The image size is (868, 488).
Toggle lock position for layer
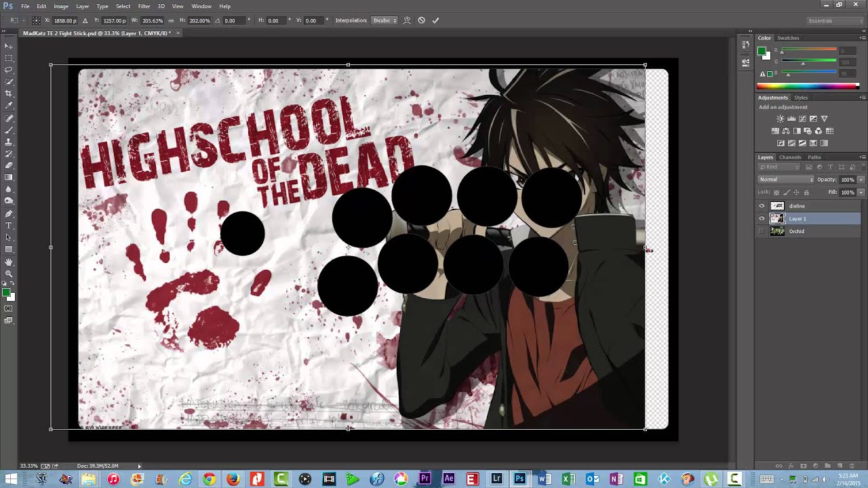coord(796,192)
